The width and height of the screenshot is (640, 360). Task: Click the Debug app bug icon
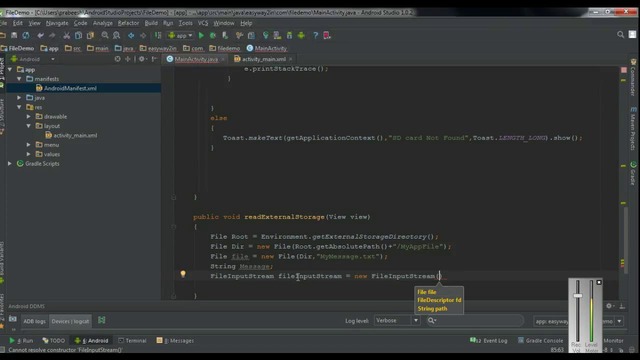[213, 36]
